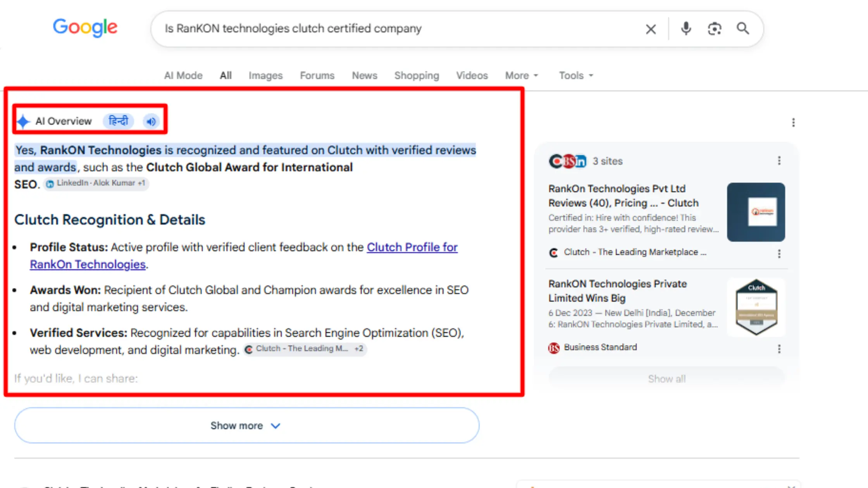Viewport: 868px width, 488px height.
Task: Click the 3 sites label
Action: coord(607,161)
